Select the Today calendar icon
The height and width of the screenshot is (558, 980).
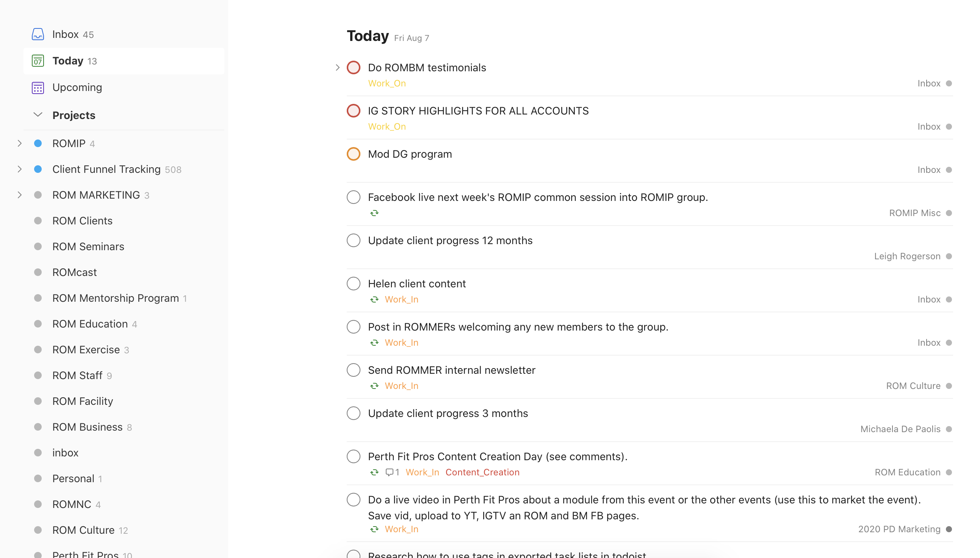[x=38, y=61]
